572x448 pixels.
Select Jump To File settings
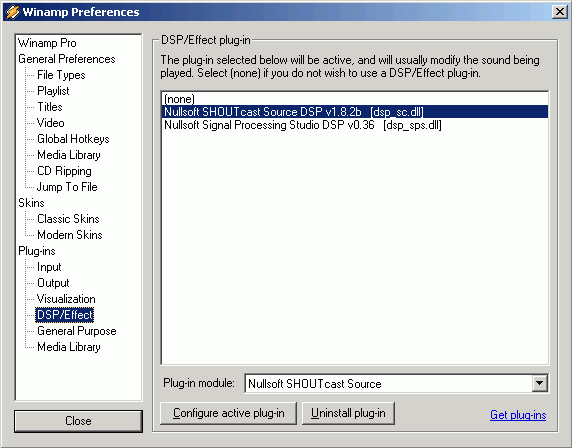(x=67, y=187)
